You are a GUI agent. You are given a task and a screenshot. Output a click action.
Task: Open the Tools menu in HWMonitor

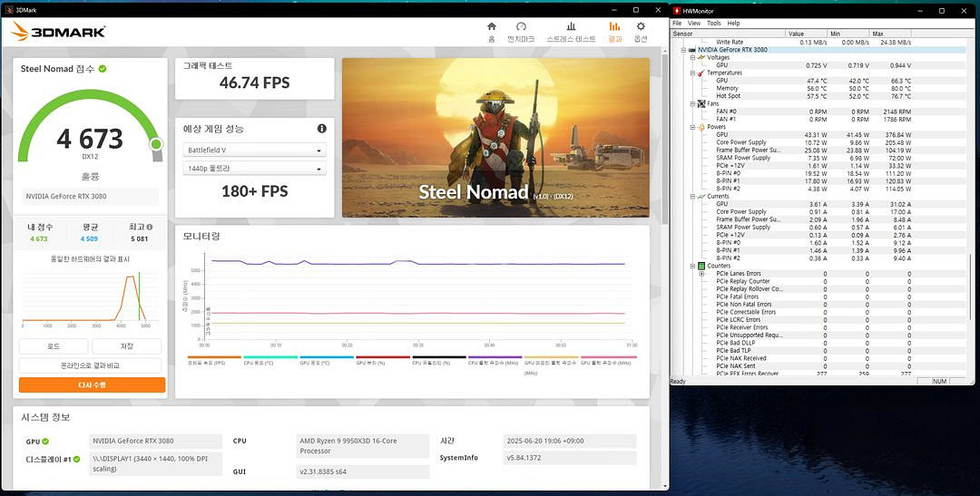(x=714, y=23)
